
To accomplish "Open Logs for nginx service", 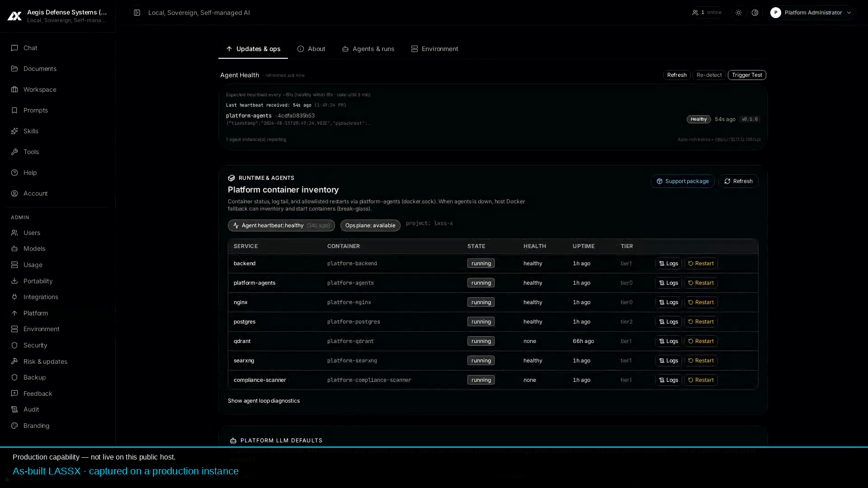I will pos(668,302).
